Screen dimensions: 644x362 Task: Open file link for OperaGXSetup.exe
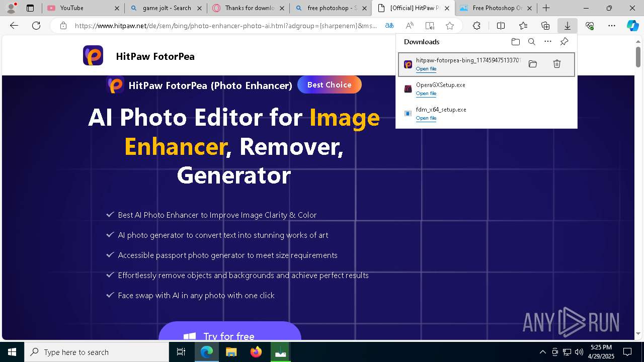(426, 94)
